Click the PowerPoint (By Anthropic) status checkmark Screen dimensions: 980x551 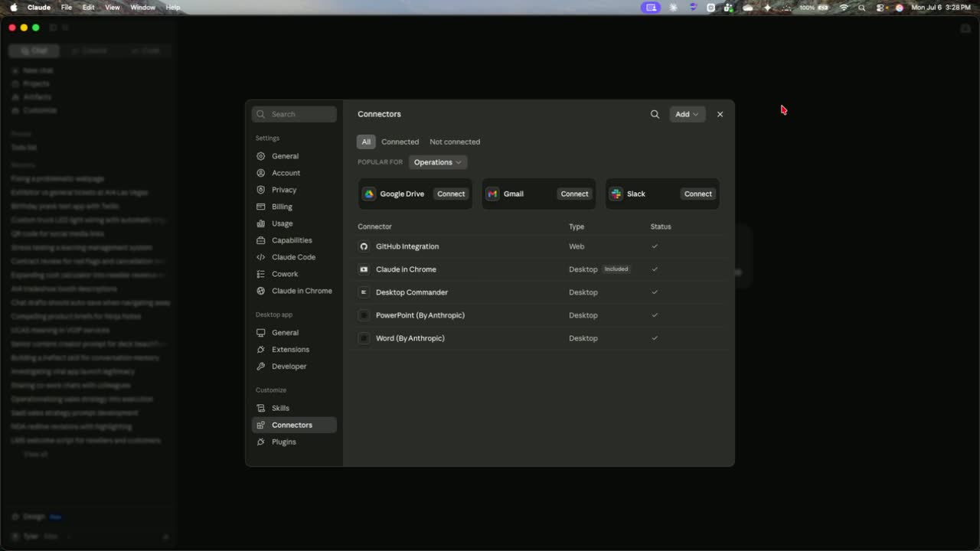[x=655, y=315]
